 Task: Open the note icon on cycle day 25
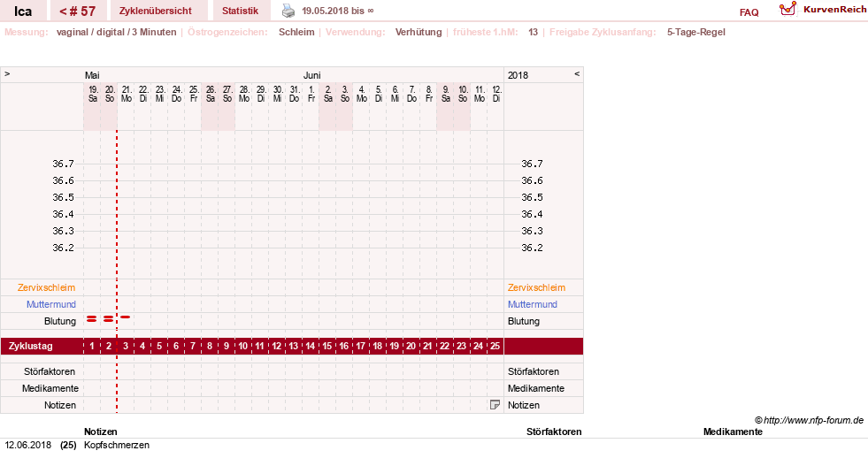pos(495,405)
